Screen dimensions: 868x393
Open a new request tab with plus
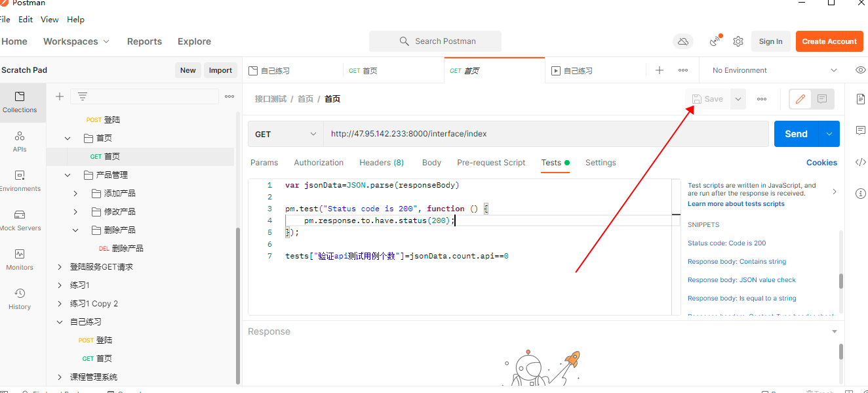660,70
